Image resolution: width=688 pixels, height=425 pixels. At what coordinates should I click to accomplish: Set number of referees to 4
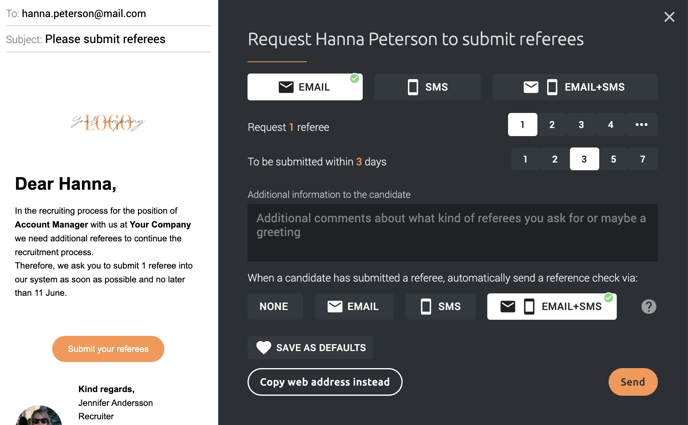[x=610, y=125]
